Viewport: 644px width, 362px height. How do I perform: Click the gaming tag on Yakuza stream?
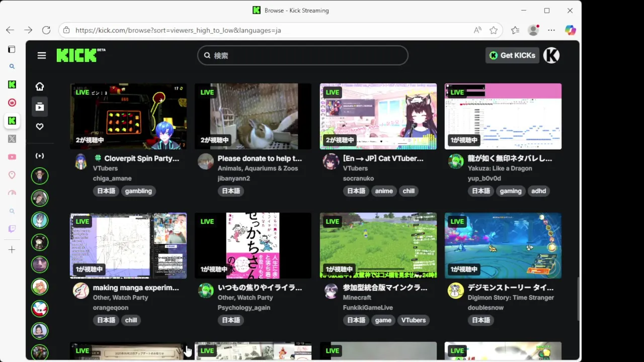(x=511, y=191)
